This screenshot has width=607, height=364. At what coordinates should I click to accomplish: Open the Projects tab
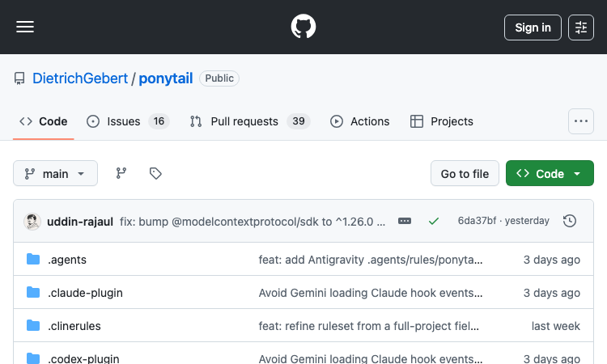tap(441, 121)
